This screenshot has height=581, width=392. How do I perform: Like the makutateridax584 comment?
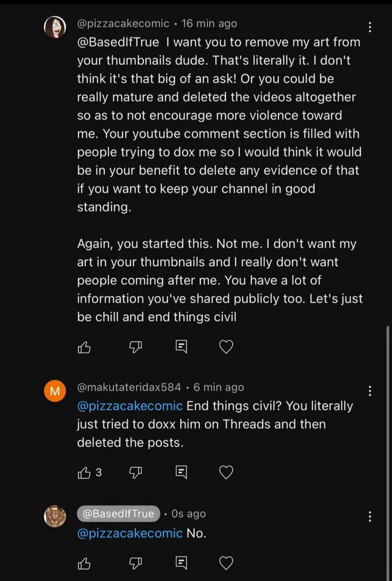click(84, 472)
